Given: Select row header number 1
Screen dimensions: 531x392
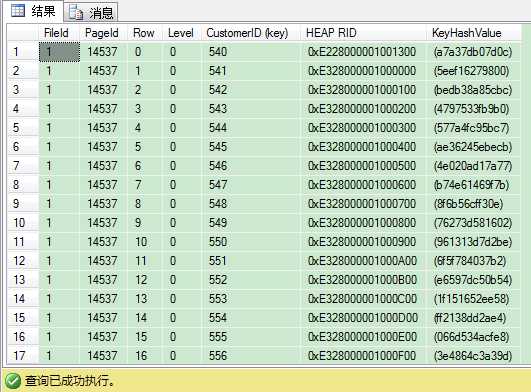Looking at the screenshot, I should coord(23,52).
